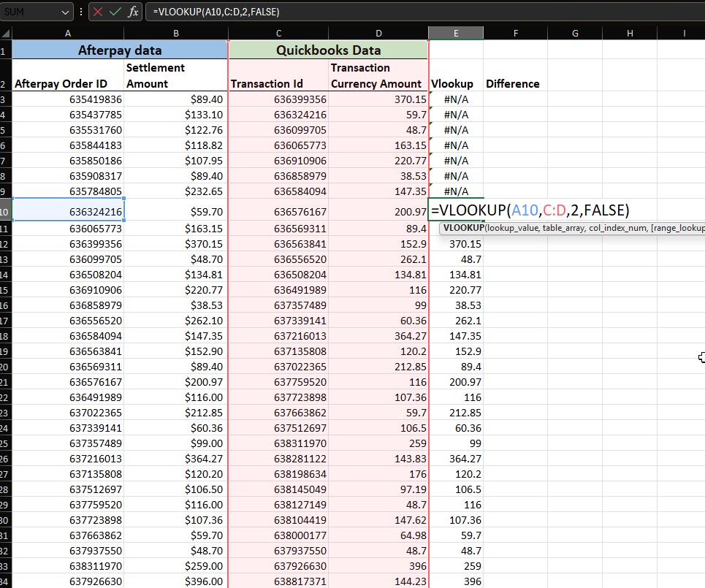Click the Difference column heading cell
Screen dimensions: 705x588
(x=513, y=84)
